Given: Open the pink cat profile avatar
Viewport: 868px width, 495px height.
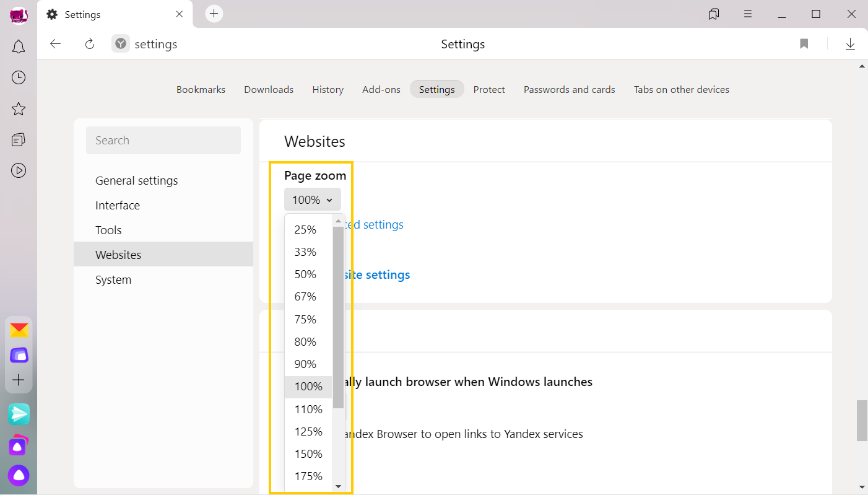Looking at the screenshot, I should (19, 15).
